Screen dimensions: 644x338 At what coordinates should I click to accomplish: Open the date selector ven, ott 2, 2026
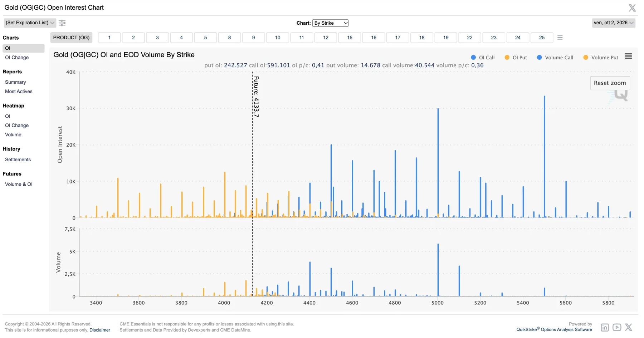(614, 23)
